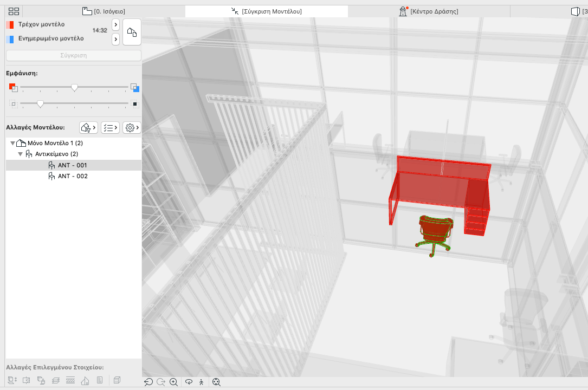
Task: Select the Αντικείμενο (2) row
Action: [x=74, y=154]
